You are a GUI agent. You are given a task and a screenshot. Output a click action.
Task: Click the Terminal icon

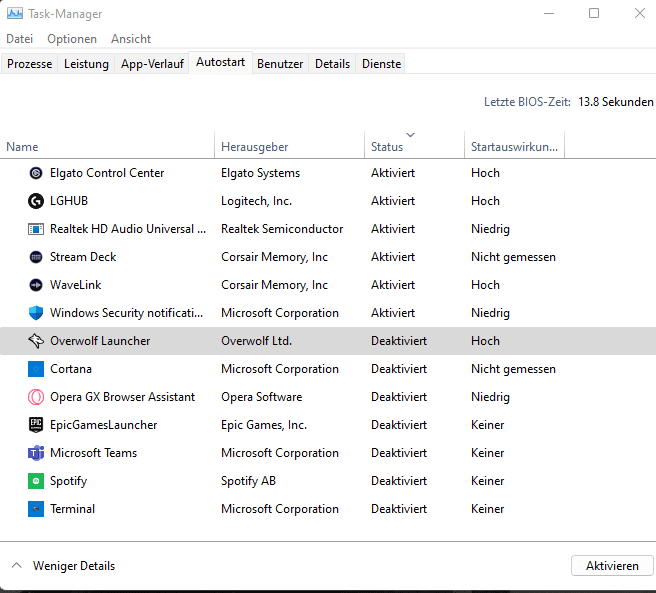tap(36, 509)
